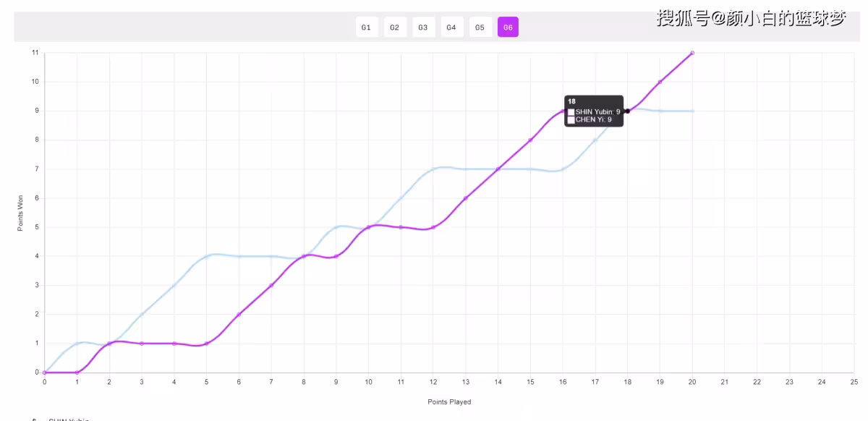Click the purple data point at 19 played
868x421 pixels.
click(660, 82)
